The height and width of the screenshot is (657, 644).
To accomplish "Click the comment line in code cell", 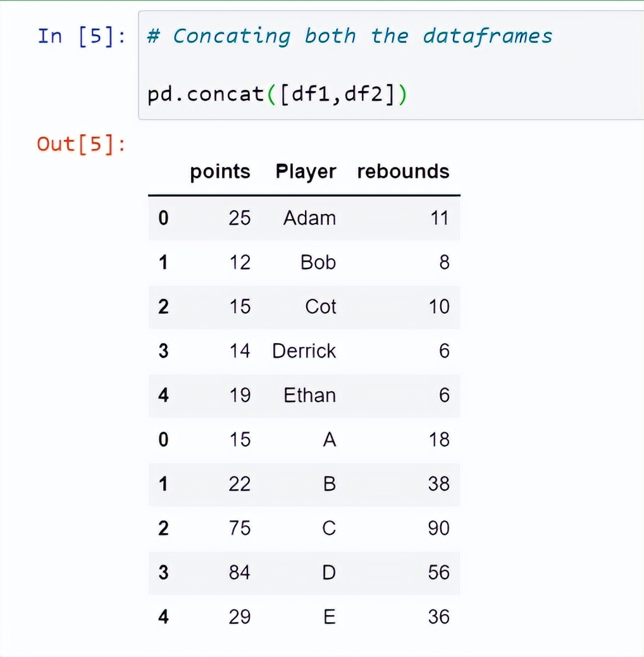I will [350, 37].
